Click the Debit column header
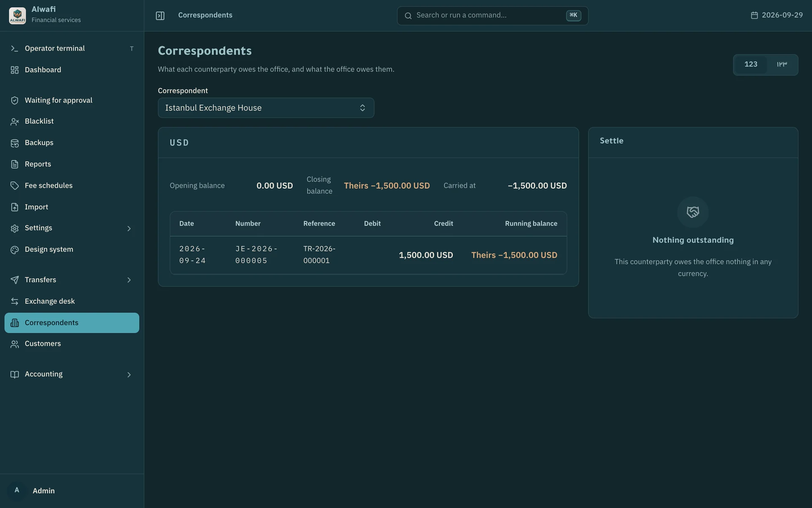Image resolution: width=812 pixels, height=508 pixels. tap(372, 224)
